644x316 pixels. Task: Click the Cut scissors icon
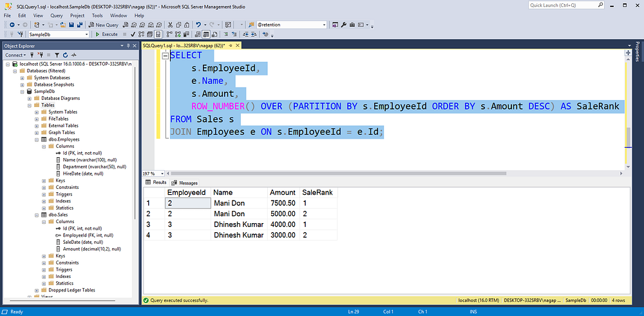coord(170,25)
